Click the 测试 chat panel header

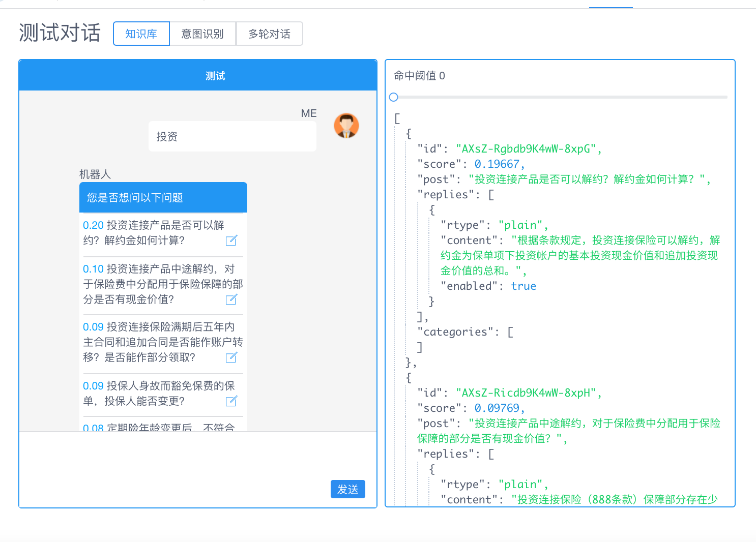(198, 76)
